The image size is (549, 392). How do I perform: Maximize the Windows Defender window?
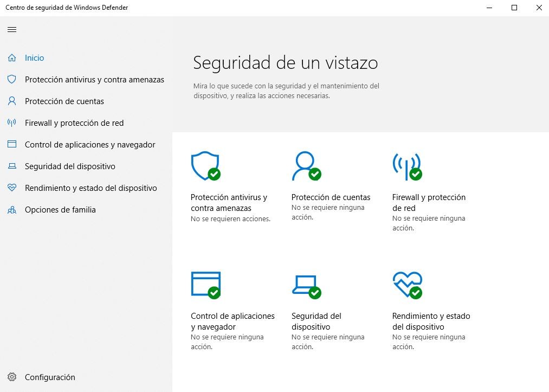514,8
